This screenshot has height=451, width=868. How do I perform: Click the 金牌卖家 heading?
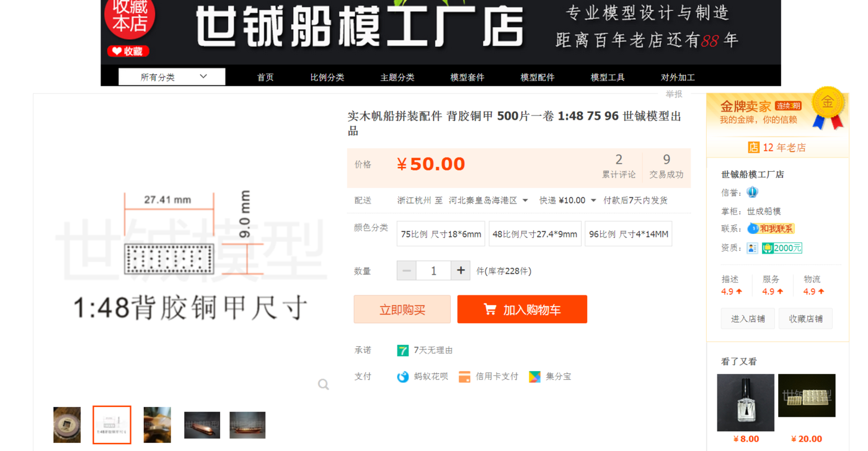coord(745,107)
